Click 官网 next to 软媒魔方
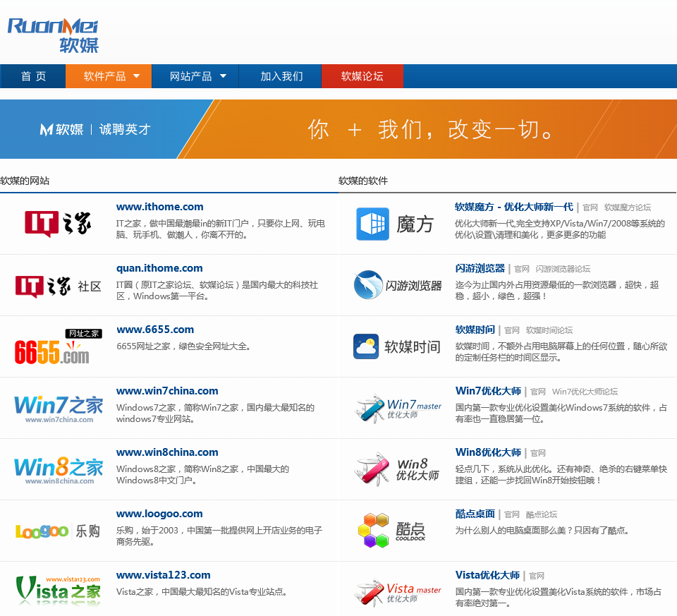This screenshot has height=616, width=677. [x=590, y=207]
